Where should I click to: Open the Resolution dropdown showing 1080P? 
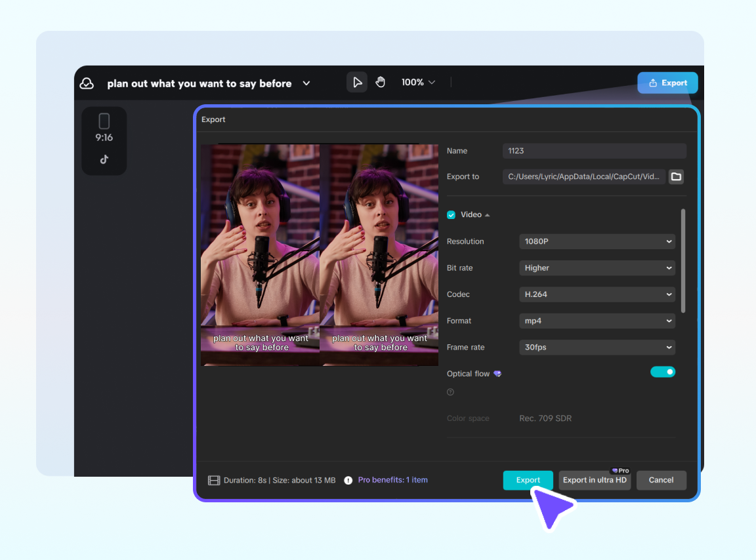(597, 241)
